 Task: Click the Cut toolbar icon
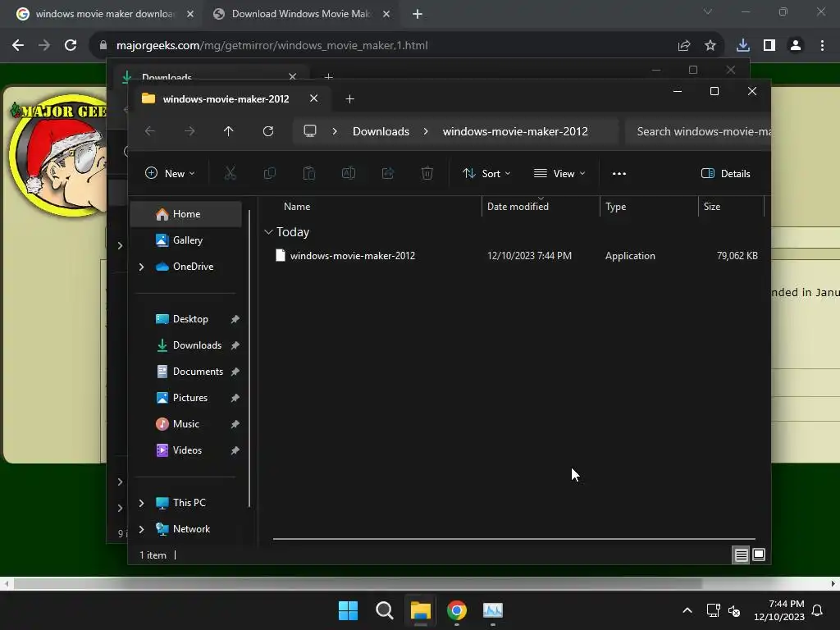click(231, 174)
